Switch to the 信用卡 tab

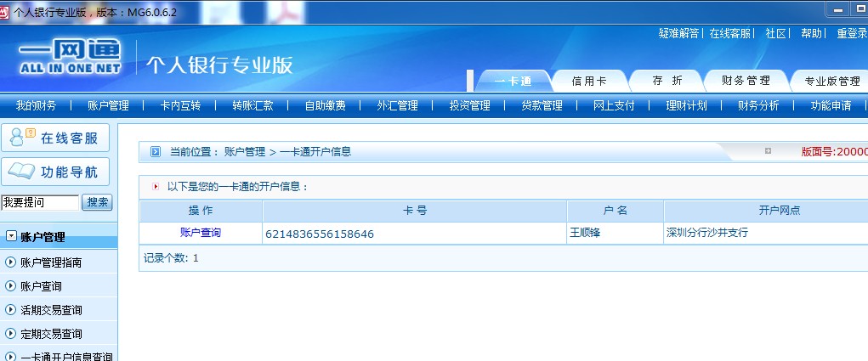click(x=589, y=82)
